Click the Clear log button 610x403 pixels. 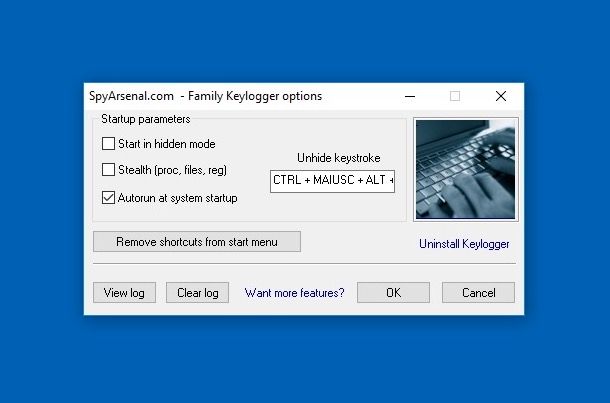coord(198,293)
